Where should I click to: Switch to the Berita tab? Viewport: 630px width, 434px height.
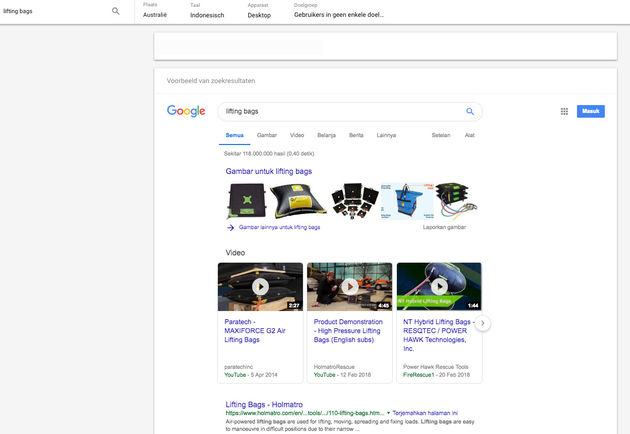click(x=356, y=135)
